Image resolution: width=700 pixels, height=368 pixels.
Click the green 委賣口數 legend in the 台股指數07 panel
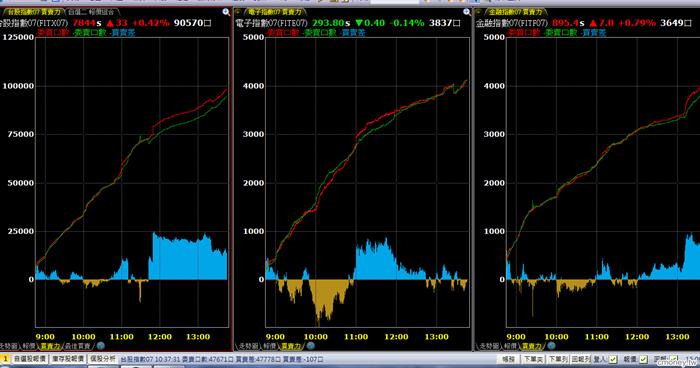coord(90,33)
